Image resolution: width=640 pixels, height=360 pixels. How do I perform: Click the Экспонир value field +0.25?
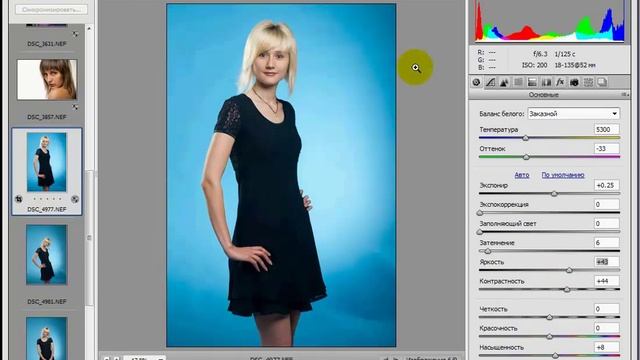[607, 185]
